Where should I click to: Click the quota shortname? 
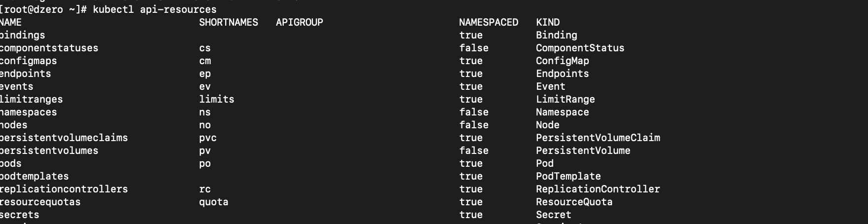click(213, 202)
